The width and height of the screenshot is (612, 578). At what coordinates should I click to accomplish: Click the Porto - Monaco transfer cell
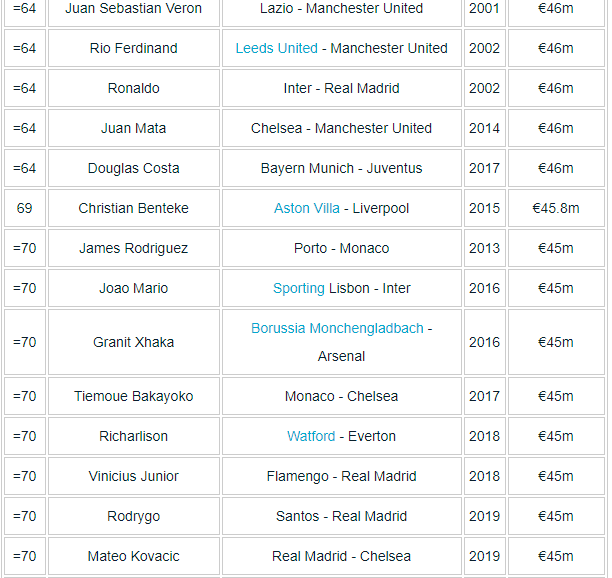tap(341, 248)
